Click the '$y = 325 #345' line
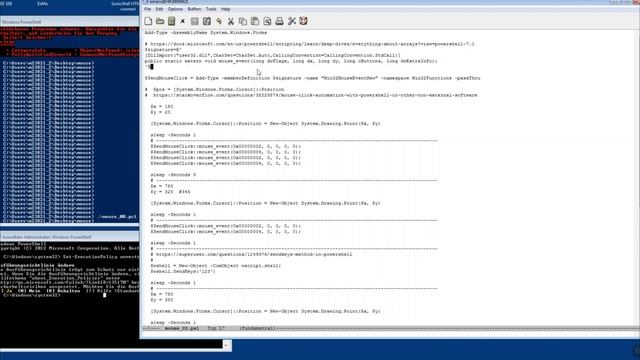 170,192
